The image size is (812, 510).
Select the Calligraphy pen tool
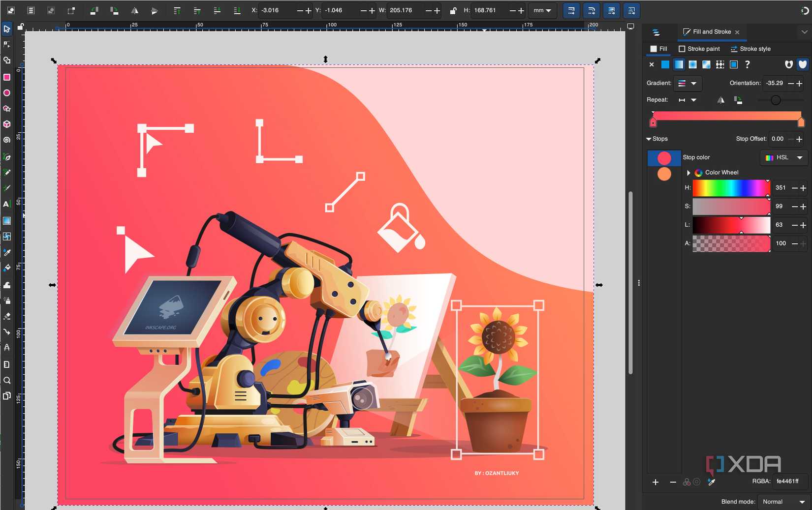coord(7,187)
